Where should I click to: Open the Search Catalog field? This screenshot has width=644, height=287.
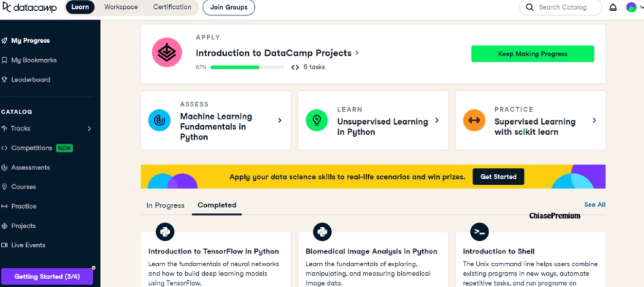pyautogui.click(x=559, y=7)
